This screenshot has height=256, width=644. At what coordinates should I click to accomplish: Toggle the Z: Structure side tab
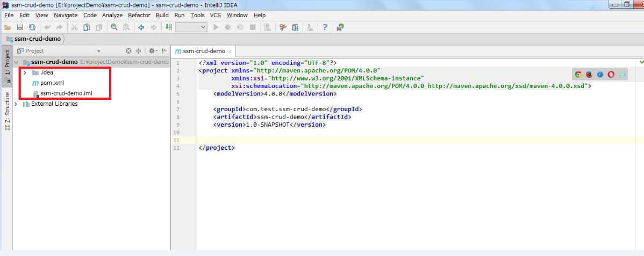click(7, 111)
